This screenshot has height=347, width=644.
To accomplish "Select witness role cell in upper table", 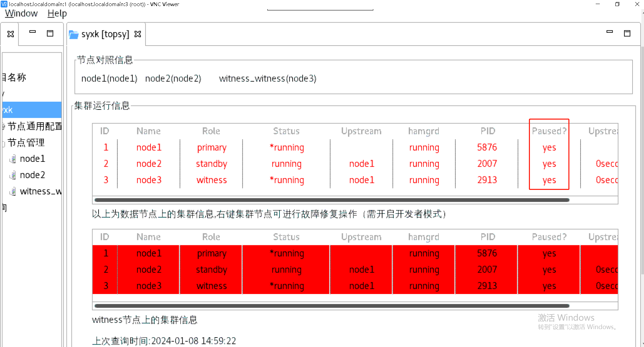I will pyautogui.click(x=212, y=180).
